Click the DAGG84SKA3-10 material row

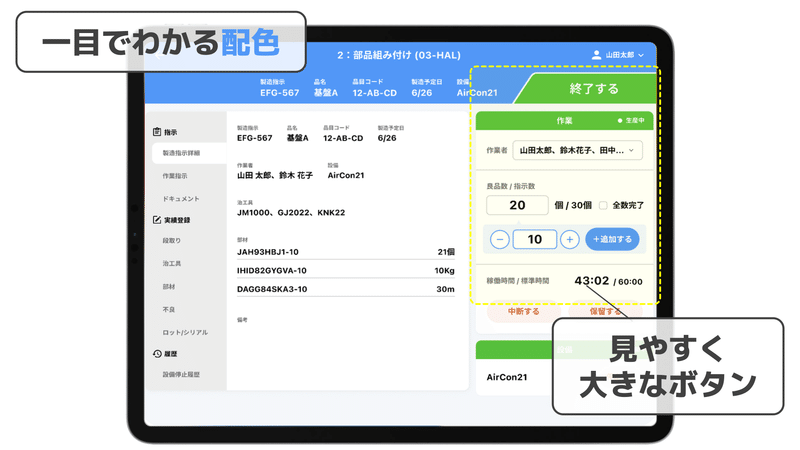coord(345,289)
